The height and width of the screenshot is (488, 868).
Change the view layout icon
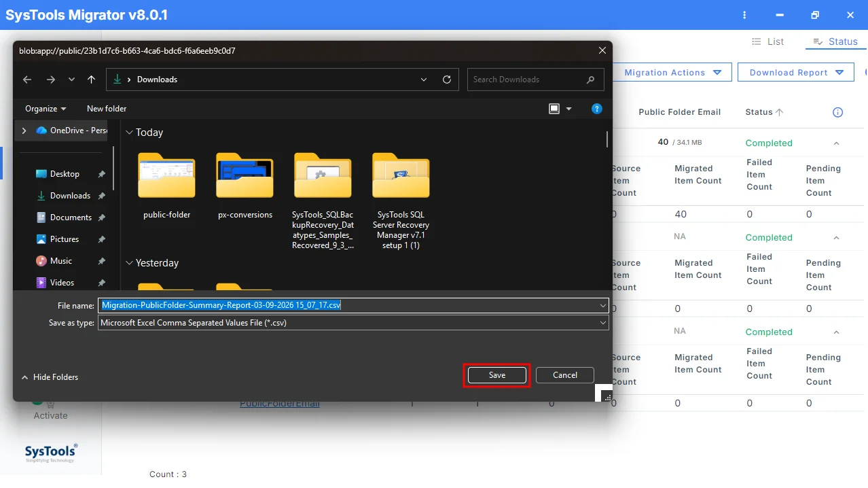554,109
